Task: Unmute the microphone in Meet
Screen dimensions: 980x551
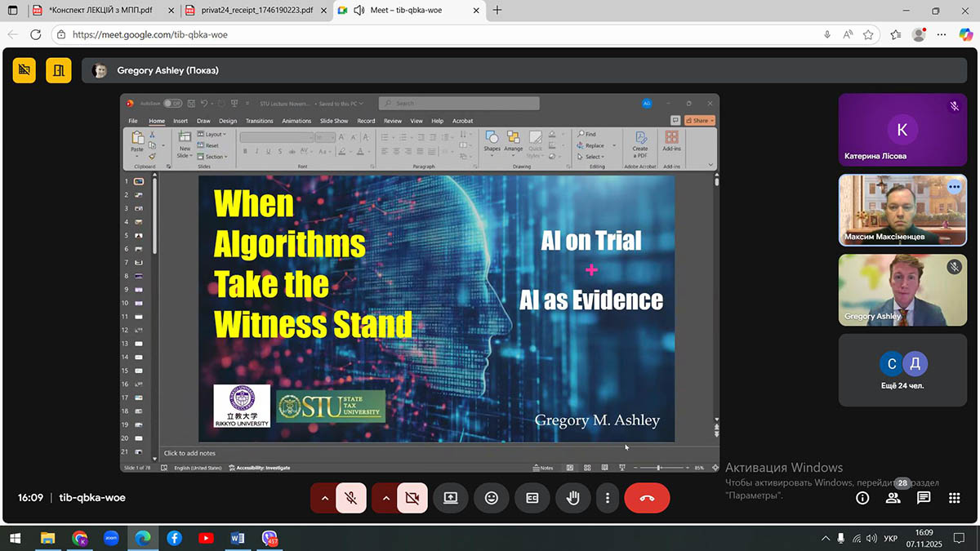Action: pos(351,498)
